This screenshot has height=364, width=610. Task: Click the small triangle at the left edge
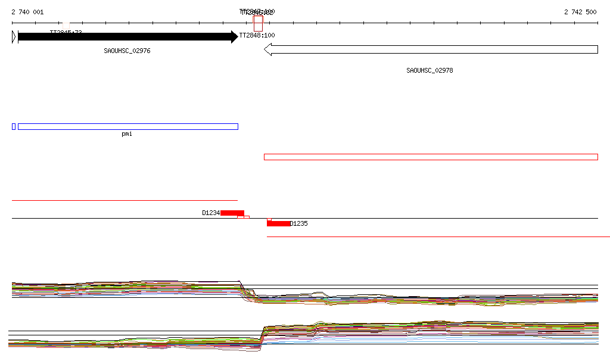tap(14, 37)
